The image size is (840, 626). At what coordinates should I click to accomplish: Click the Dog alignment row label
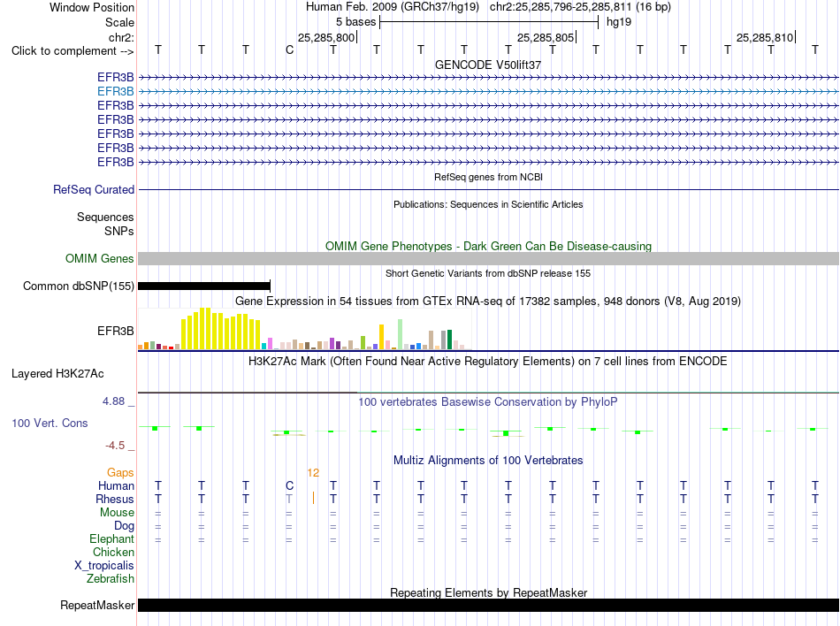point(124,526)
